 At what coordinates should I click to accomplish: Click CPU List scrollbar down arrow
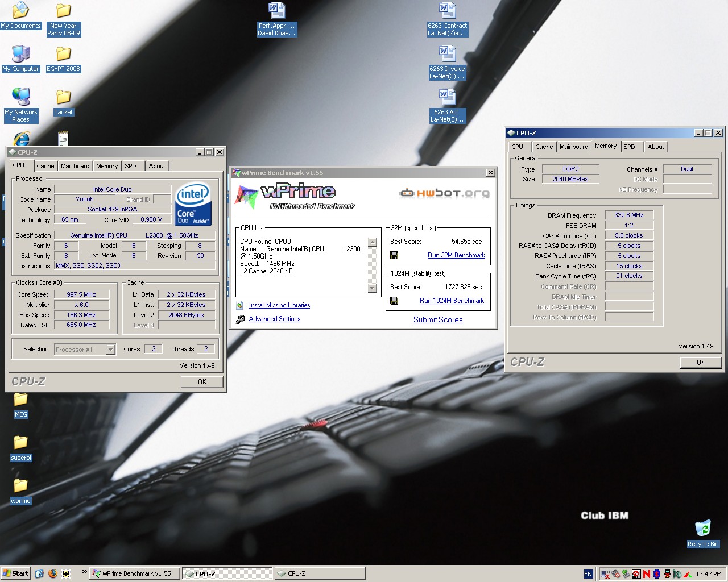[x=373, y=288]
